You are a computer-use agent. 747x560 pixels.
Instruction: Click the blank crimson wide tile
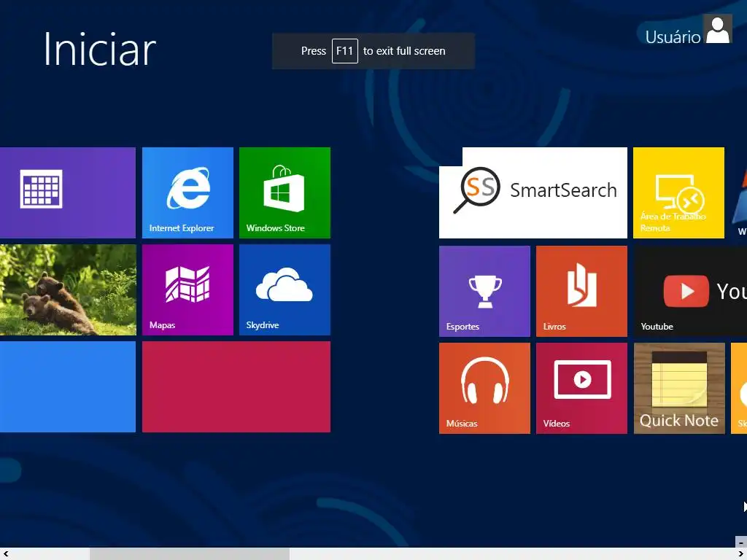pos(236,386)
